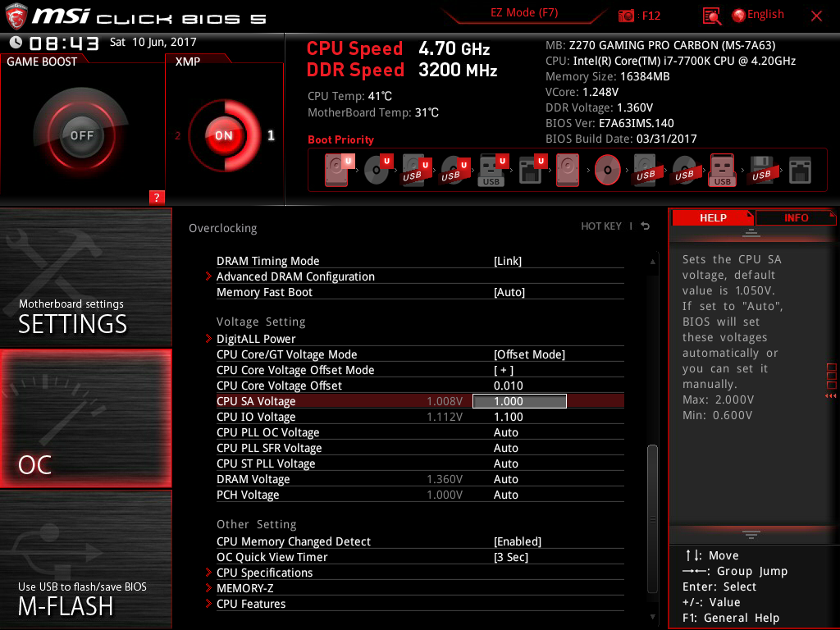This screenshot has height=630, width=840.
Task: Select the USB floppy boot device icon
Action: [x=761, y=170]
